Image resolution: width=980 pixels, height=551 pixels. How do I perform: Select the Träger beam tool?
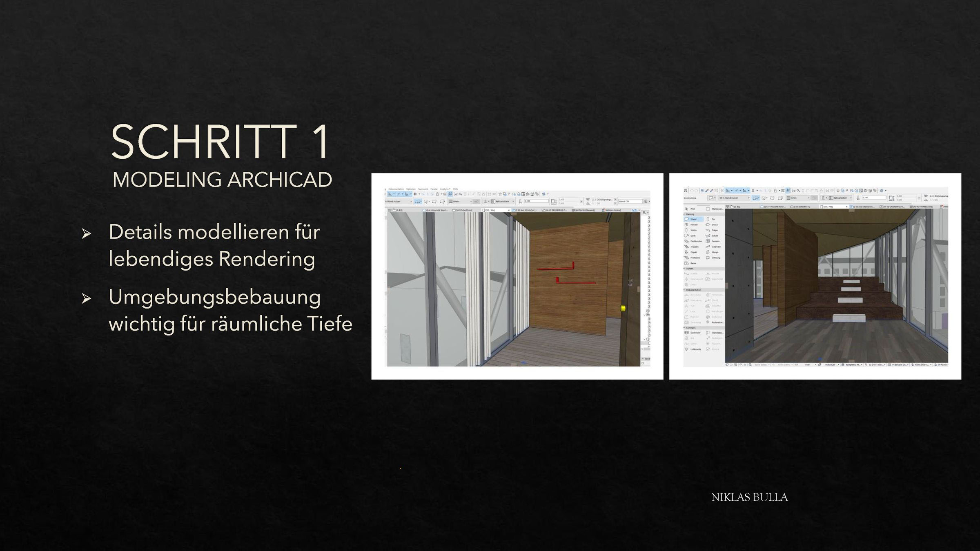(712, 230)
